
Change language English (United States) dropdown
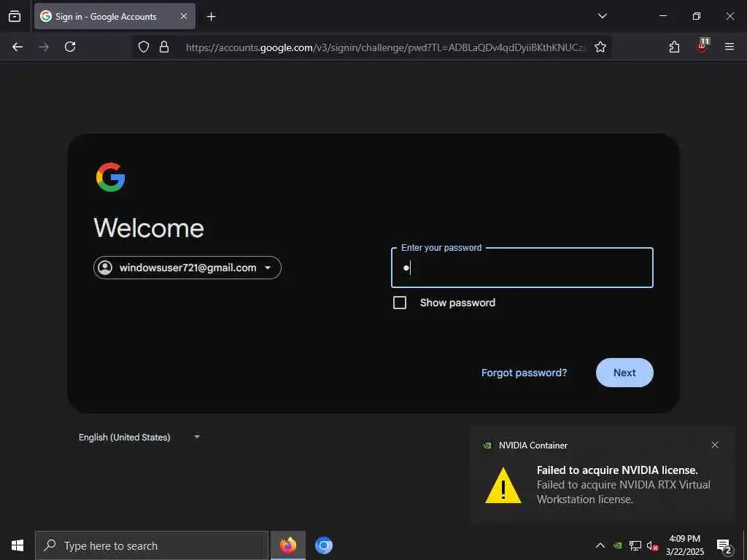(x=139, y=437)
